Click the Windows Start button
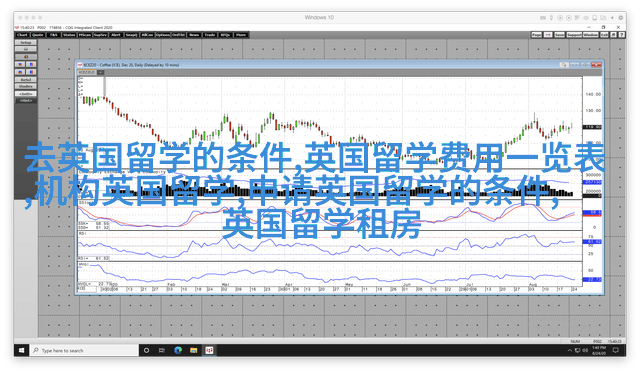 tap(21, 350)
